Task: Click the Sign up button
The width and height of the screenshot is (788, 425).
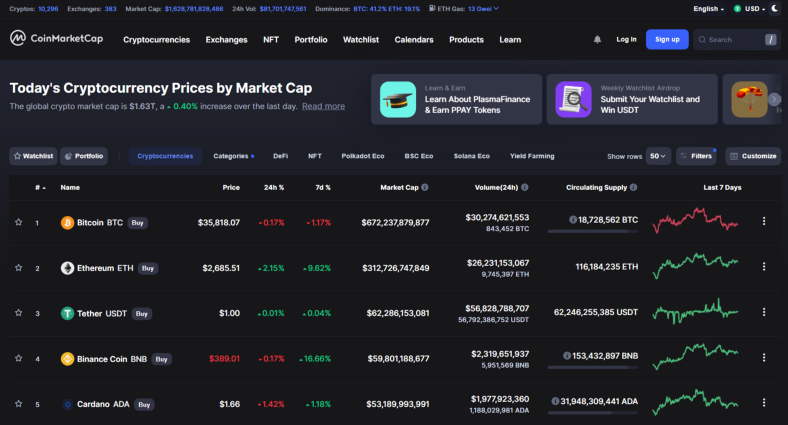Action: (x=667, y=39)
